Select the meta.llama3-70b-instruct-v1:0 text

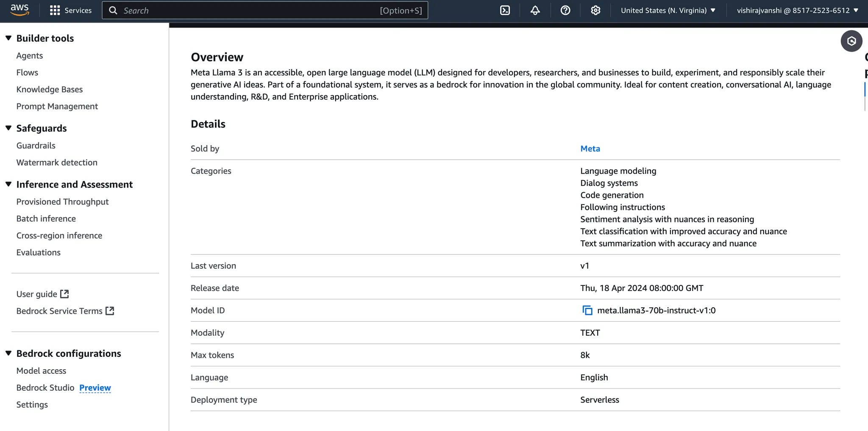coord(656,310)
